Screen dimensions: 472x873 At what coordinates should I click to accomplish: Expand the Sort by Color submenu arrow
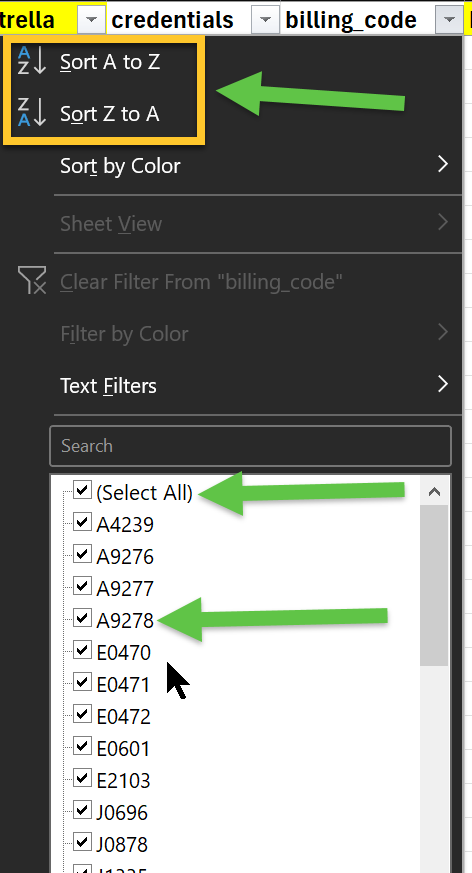[x=443, y=164]
